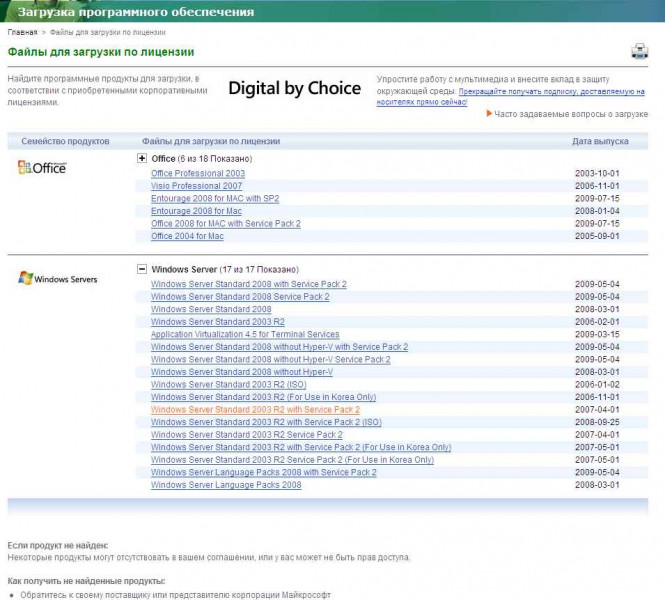
Task: Click the date 2003-10-01
Action: [x=597, y=173]
